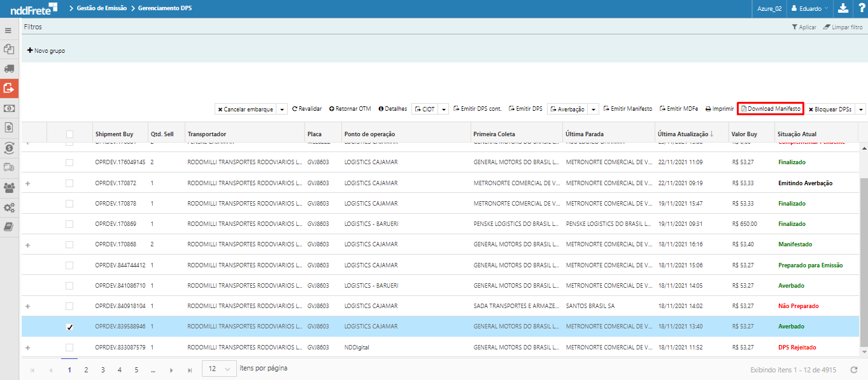Go to the Gestão de Emissão breadcrumb

(101, 8)
